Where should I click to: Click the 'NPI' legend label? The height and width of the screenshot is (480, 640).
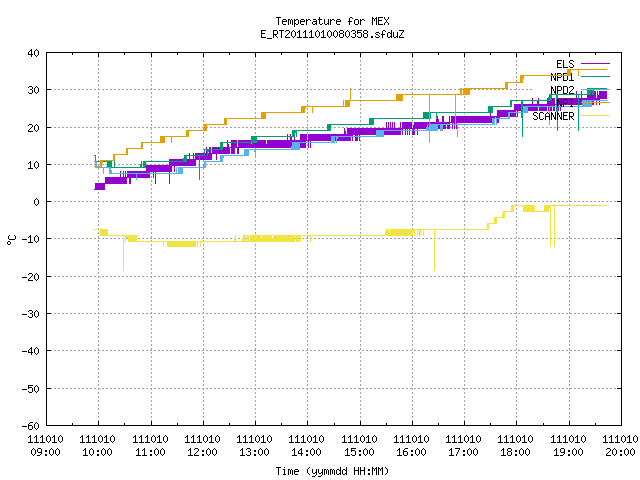[565, 103]
